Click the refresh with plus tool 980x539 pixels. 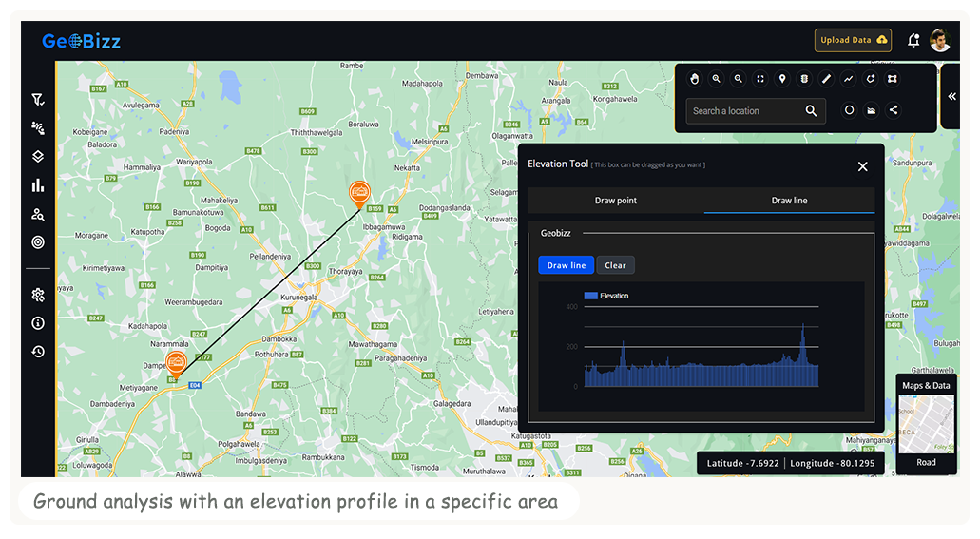point(870,79)
